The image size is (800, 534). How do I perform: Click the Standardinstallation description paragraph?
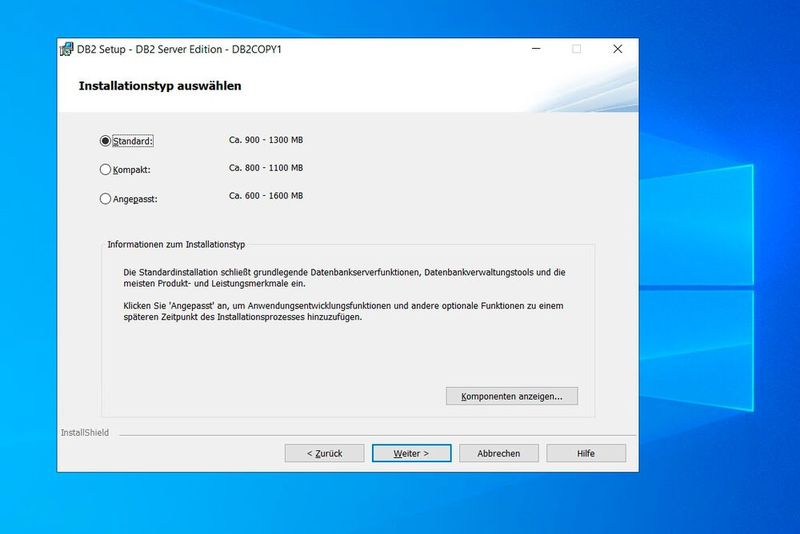click(x=344, y=278)
